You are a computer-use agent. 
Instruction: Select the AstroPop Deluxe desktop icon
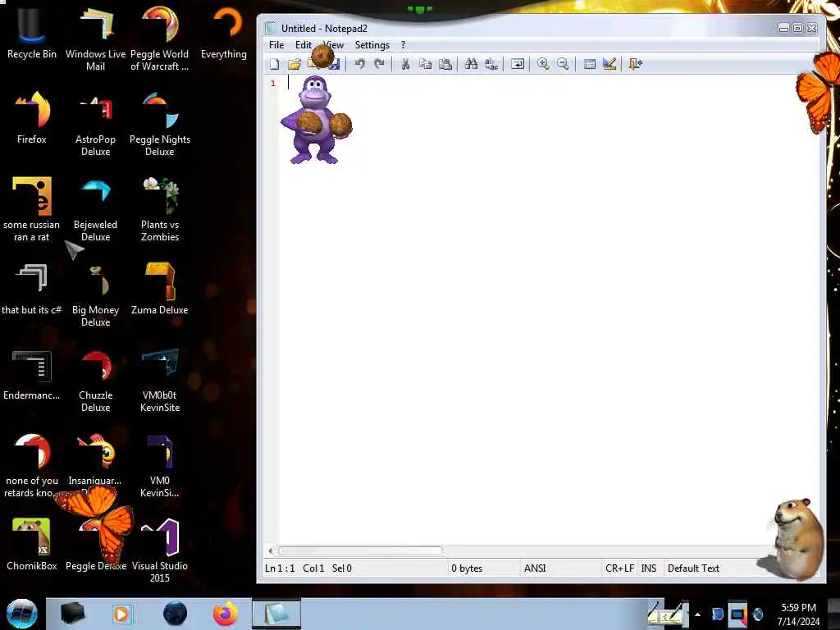click(x=95, y=125)
